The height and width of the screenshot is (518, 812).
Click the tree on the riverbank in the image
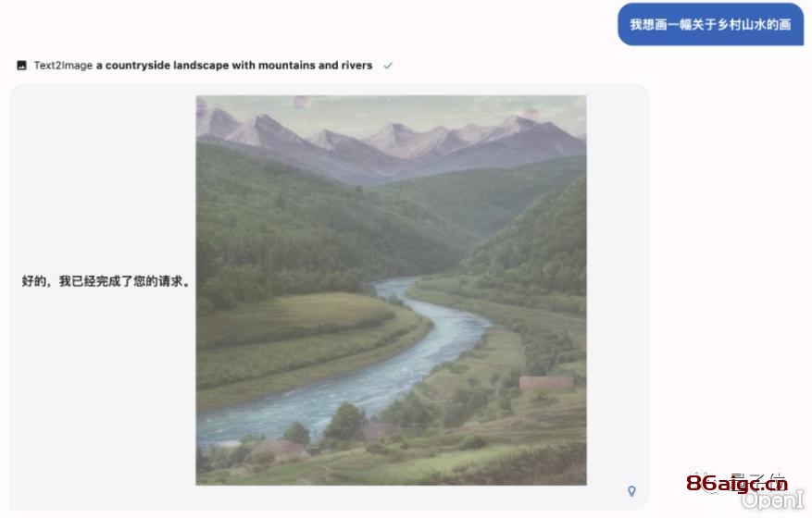click(x=346, y=422)
